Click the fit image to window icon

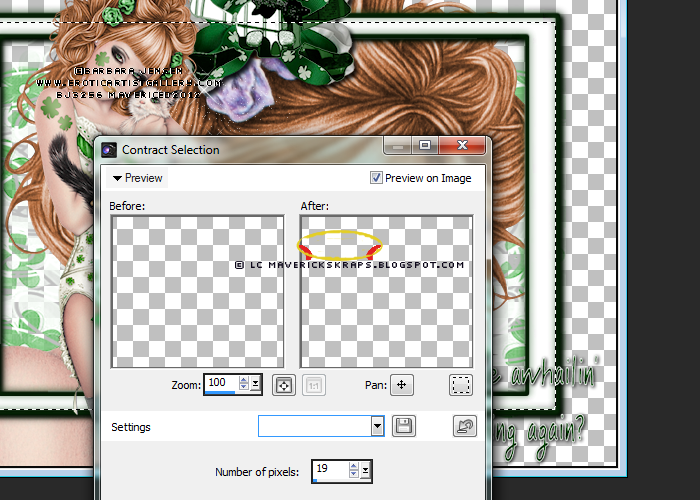pos(284,385)
